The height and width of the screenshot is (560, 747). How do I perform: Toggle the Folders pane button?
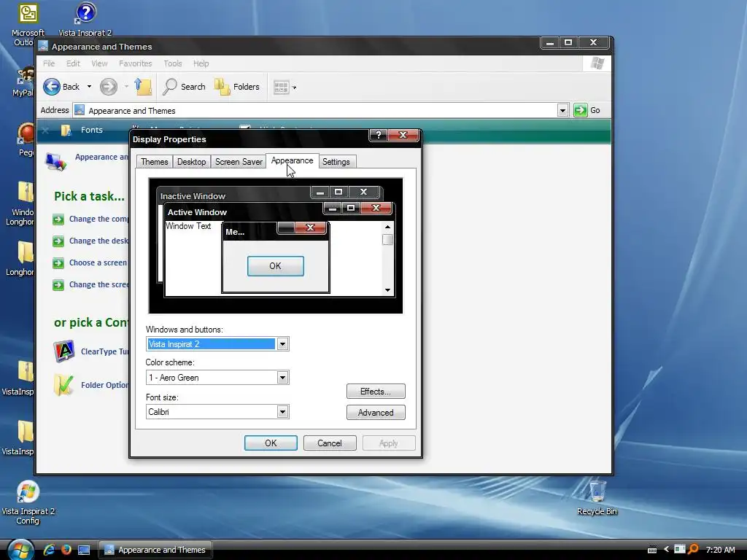[237, 87]
